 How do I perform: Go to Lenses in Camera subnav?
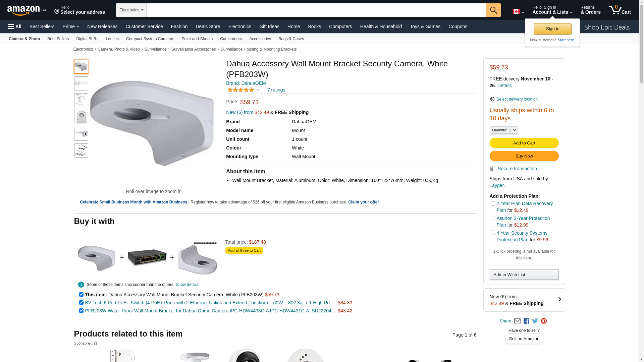(112, 39)
